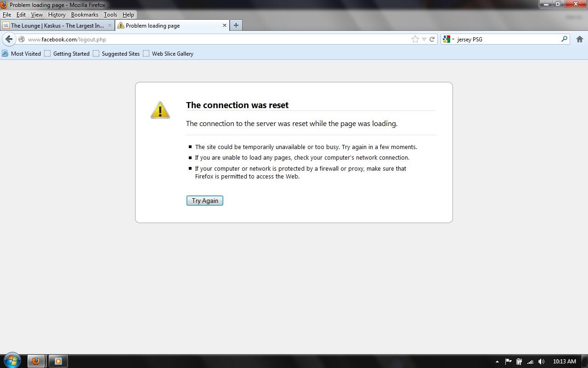
Task: Minimize the Firefox window
Action: [x=546, y=4]
